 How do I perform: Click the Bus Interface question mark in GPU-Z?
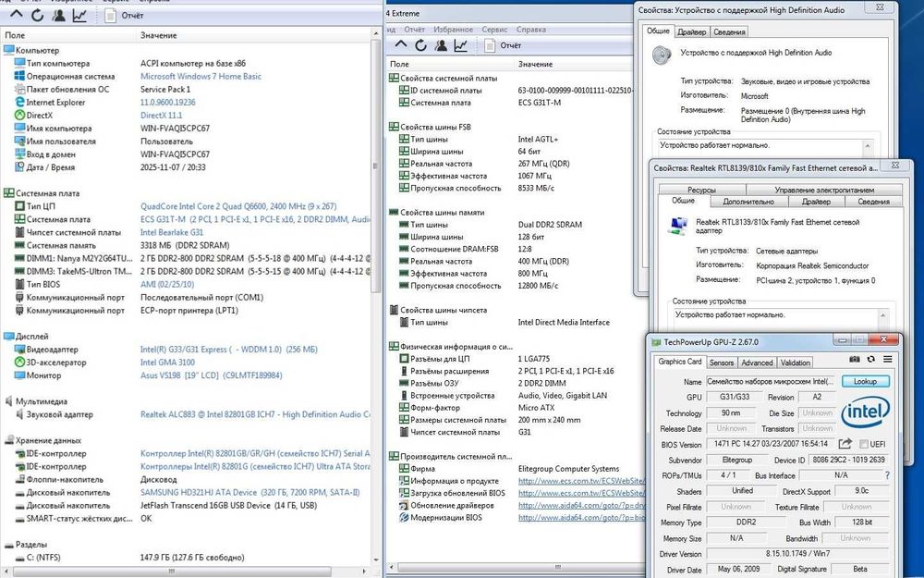pos(887,474)
